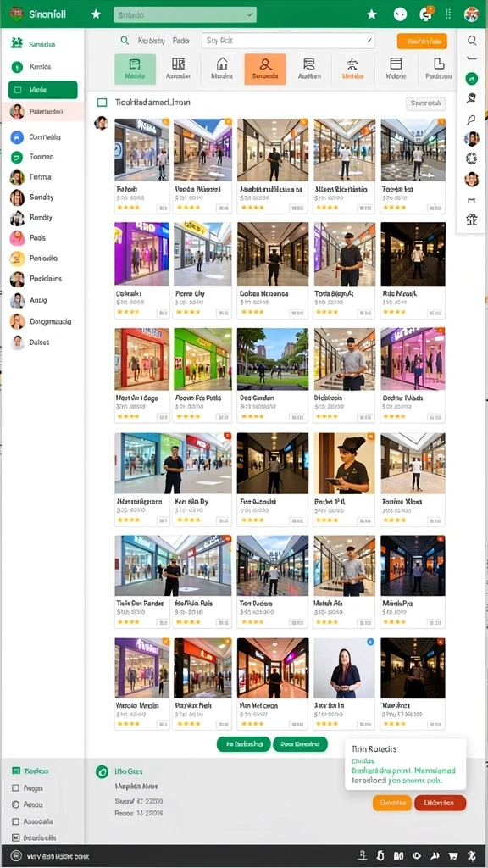The width and height of the screenshot is (488, 868).
Task: Click the star rating on the first store card
Action: pos(129,208)
